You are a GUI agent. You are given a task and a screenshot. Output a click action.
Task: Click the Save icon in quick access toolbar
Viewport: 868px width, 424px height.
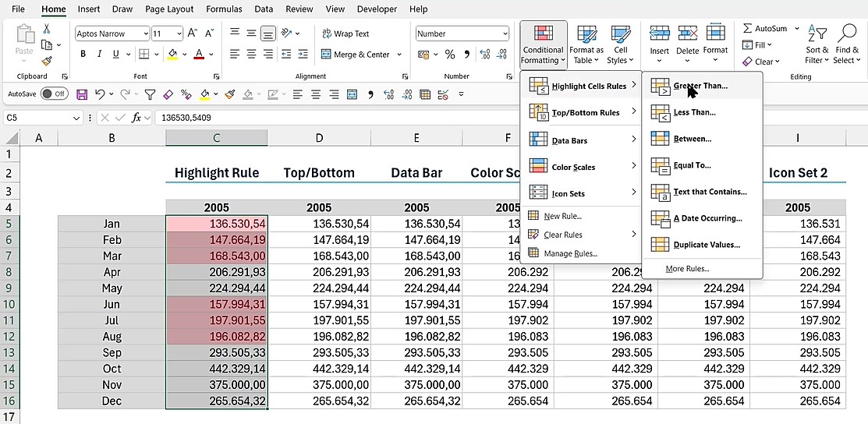[x=82, y=94]
